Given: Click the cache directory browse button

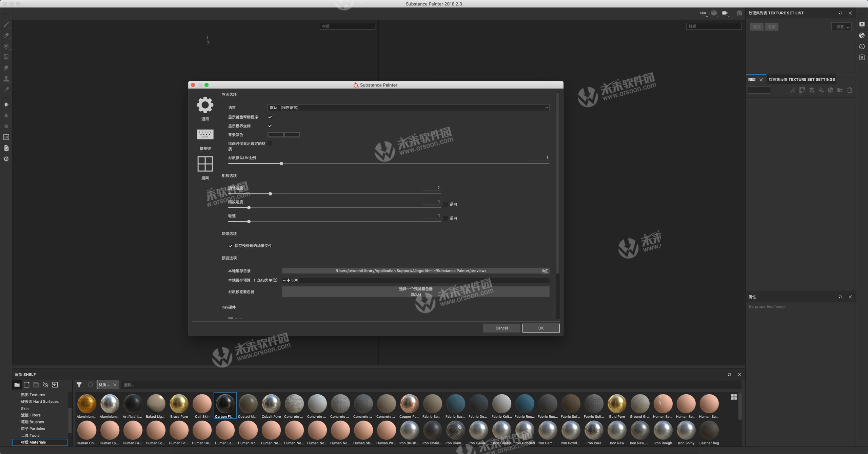Looking at the screenshot, I should tap(545, 271).
